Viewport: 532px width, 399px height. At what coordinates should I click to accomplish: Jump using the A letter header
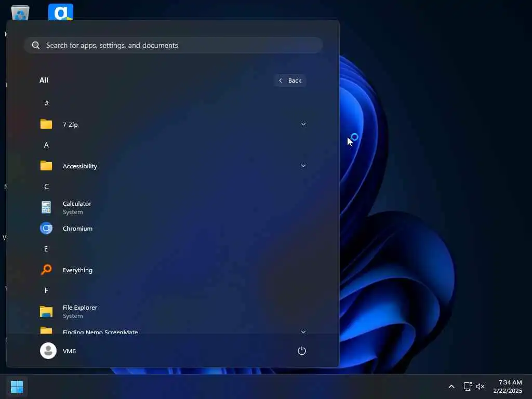[46, 145]
